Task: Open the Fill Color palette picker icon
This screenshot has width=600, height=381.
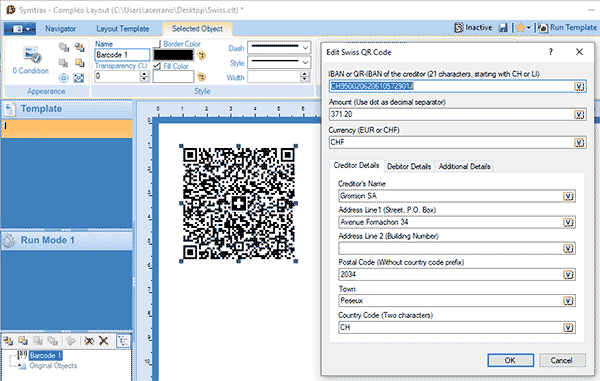Action: tap(201, 77)
